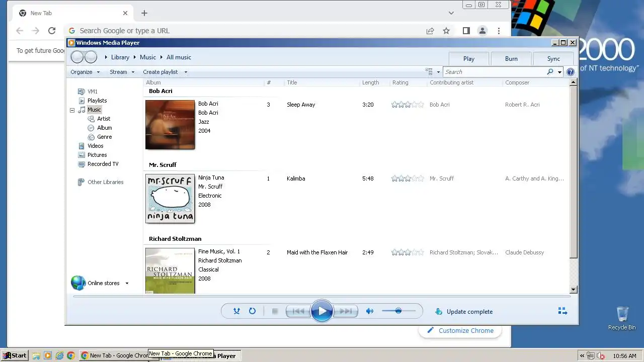Screen dimensions: 644x362
Task: Select the Kalimba track
Action: click(x=296, y=178)
